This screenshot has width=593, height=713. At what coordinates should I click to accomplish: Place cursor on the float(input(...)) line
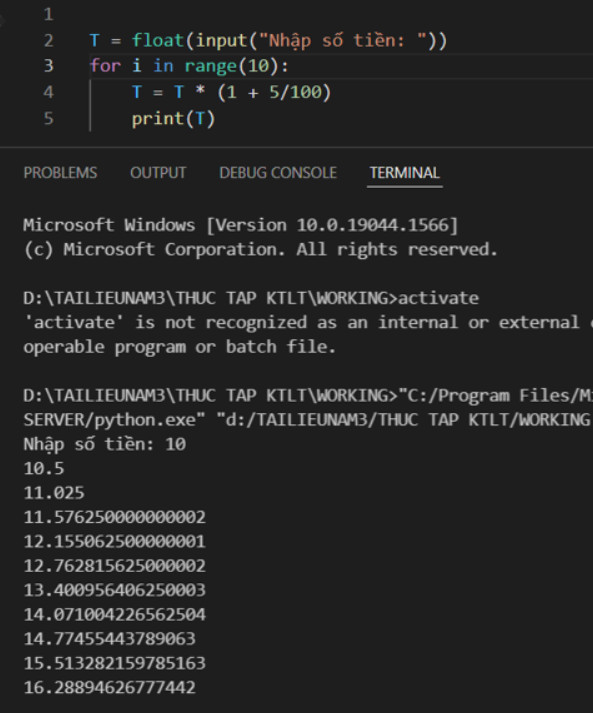click(268, 41)
